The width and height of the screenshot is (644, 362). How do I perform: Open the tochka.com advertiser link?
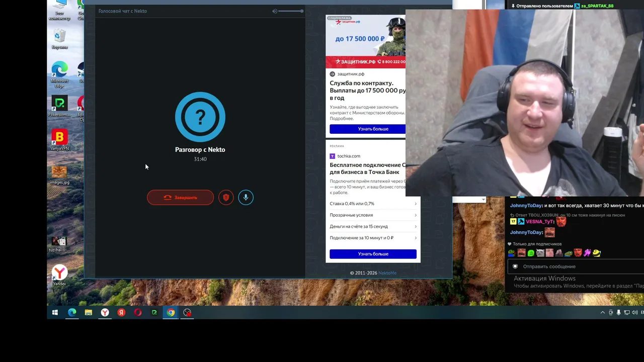pos(349,156)
